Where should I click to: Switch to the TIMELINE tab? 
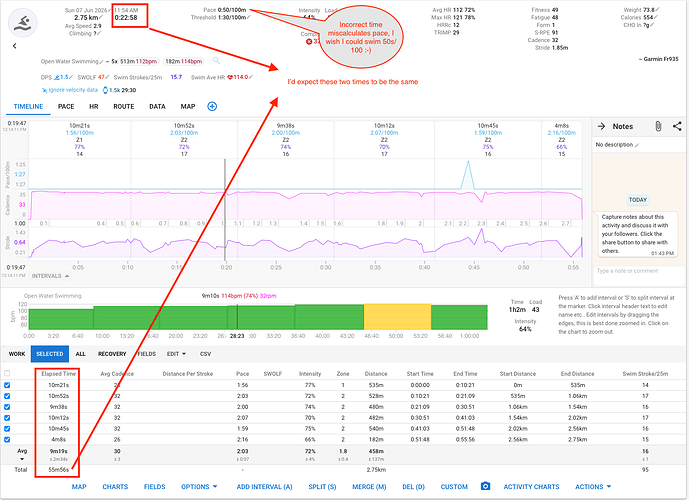[29, 106]
